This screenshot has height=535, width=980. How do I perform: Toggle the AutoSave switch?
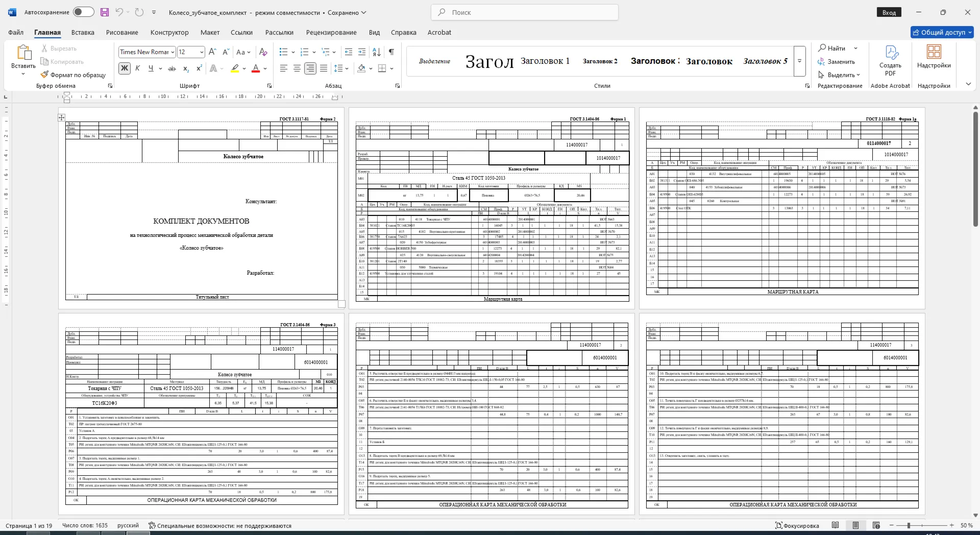point(83,12)
